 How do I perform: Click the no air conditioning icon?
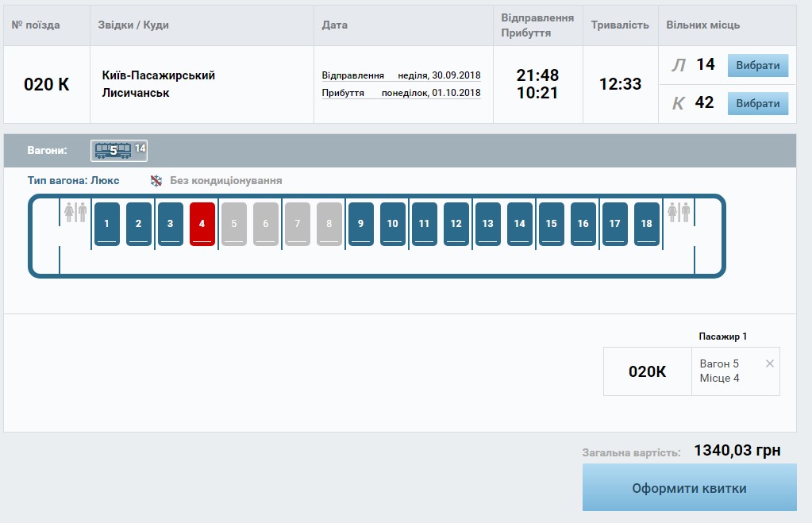coord(156,181)
